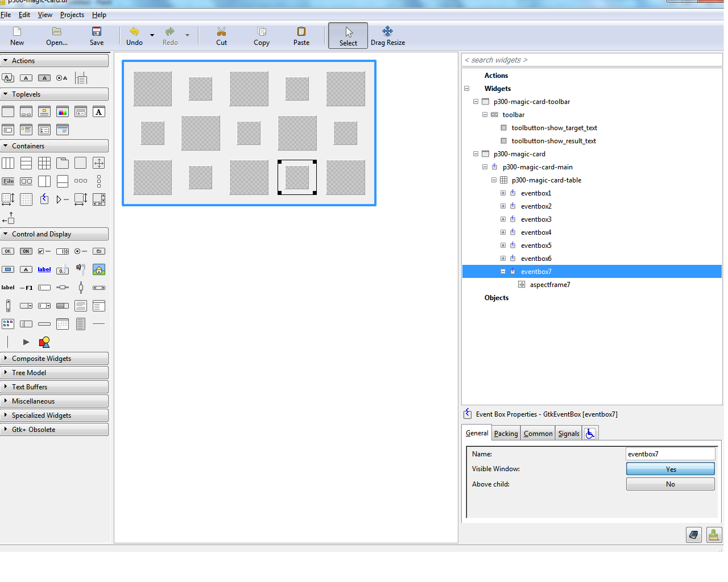Select the Volume Button widget icon
Screen dimensions: 728x582
81,269
